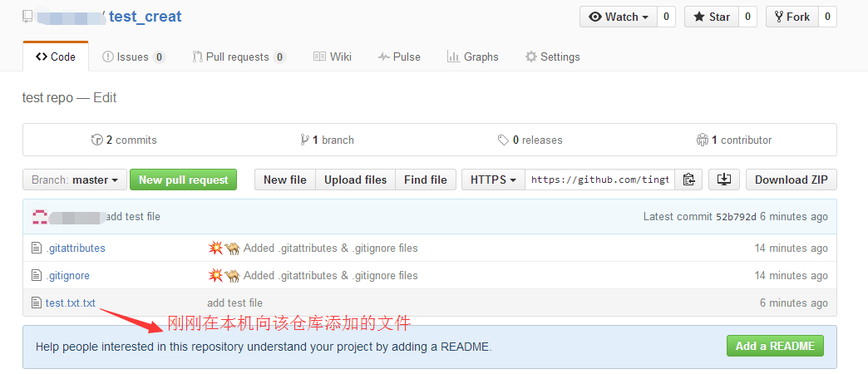Click the New pull request button
868x374 pixels.
(x=183, y=180)
